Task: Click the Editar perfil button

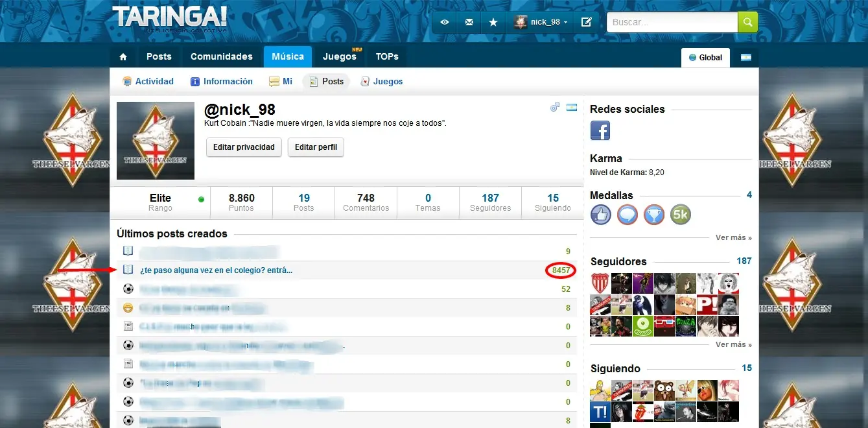Action: tap(316, 147)
